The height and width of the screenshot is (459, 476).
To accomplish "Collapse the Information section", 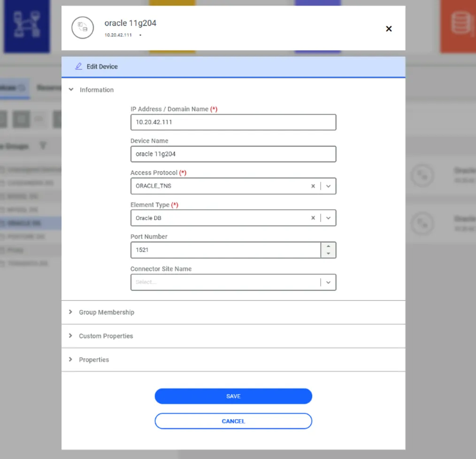I will pyautogui.click(x=71, y=90).
